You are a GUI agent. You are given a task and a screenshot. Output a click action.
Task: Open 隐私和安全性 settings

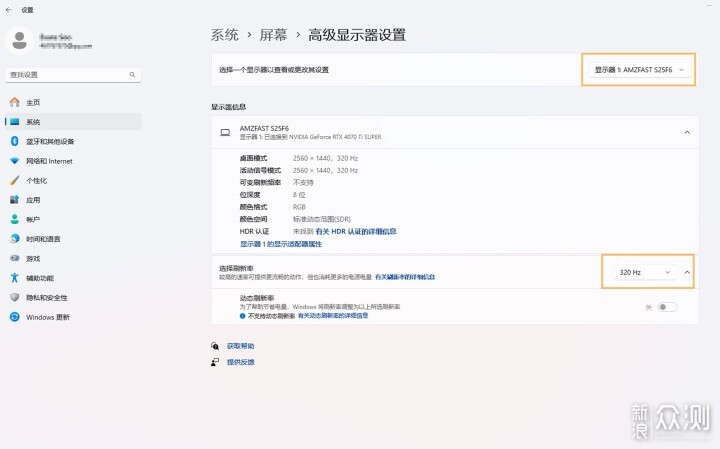(x=73, y=297)
